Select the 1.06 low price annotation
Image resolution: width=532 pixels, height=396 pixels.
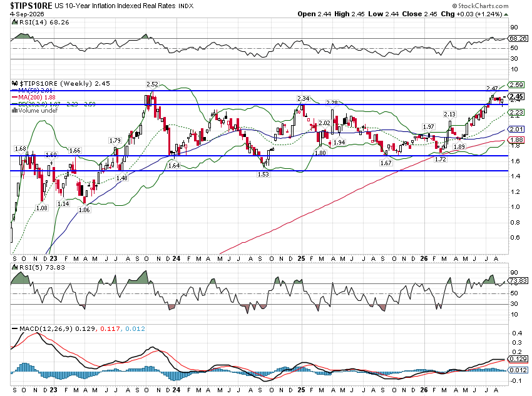coord(84,210)
